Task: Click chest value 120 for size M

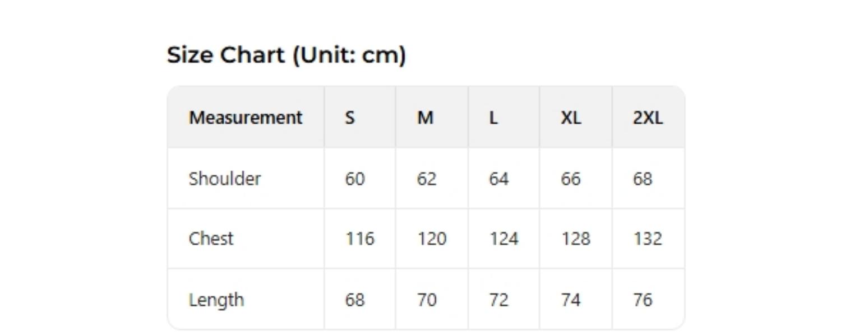Action: (x=432, y=239)
